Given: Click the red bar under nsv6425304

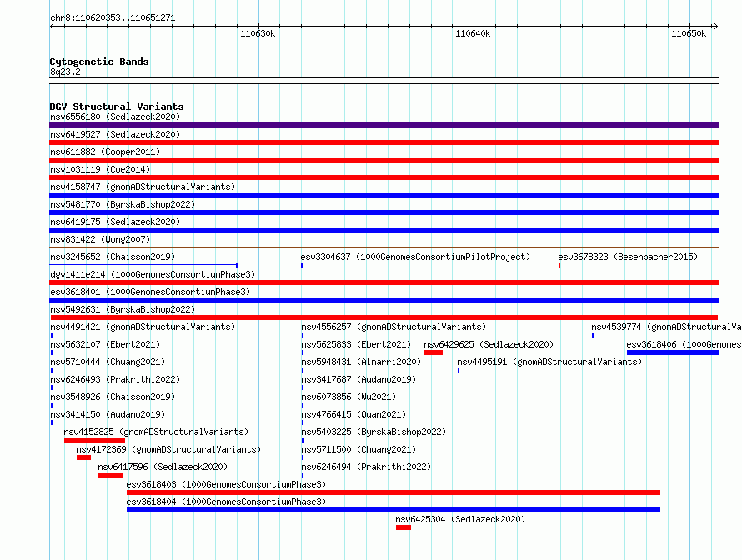Looking at the screenshot, I should point(404,527).
